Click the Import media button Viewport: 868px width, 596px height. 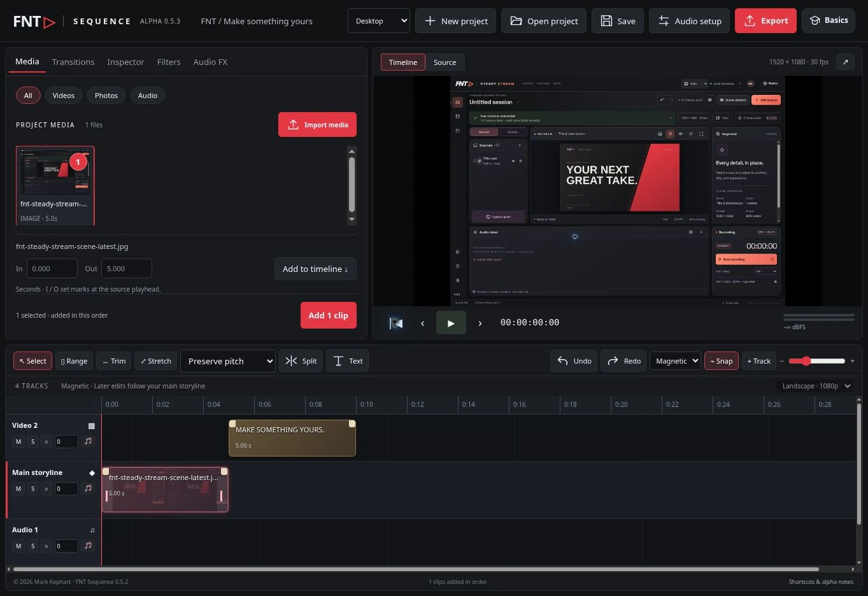pyautogui.click(x=317, y=125)
